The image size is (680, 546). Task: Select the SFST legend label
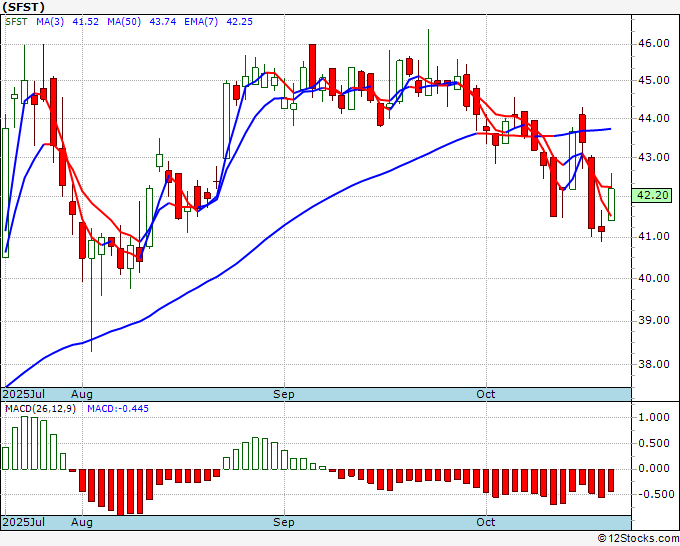tap(16, 22)
